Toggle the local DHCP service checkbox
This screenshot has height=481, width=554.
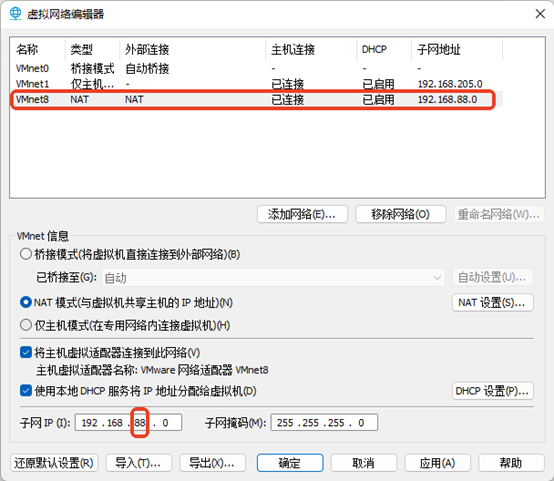click(x=26, y=391)
